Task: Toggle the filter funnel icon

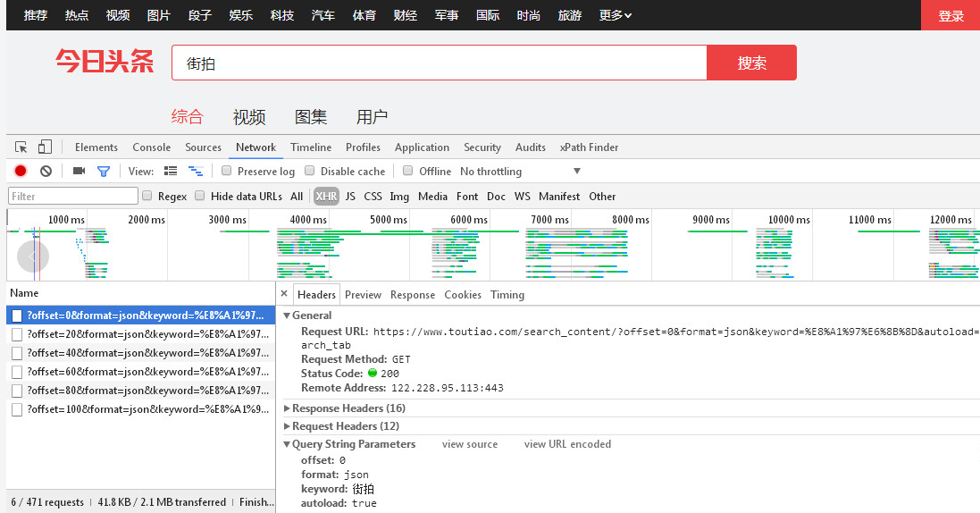Action: click(x=104, y=171)
